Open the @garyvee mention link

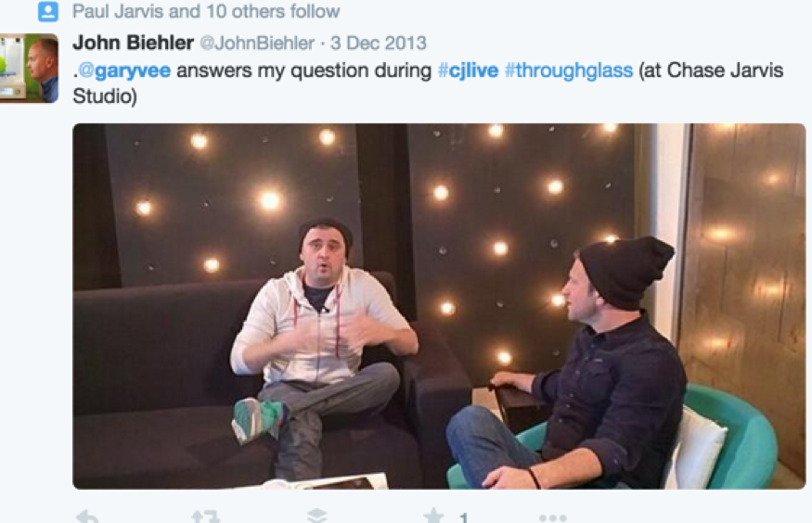click(x=124, y=70)
